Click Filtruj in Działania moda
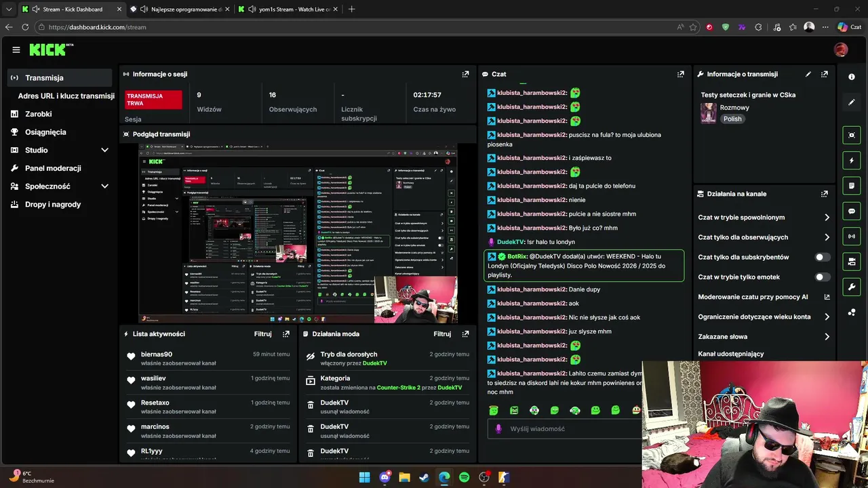The height and width of the screenshot is (488, 868). [x=442, y=334]
